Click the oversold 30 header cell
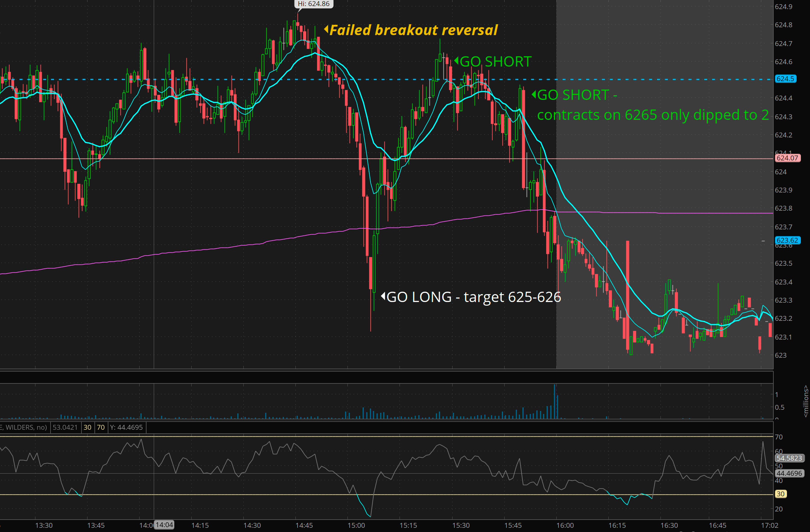This screenshot has width=810, height=532. click(x=87, y=427)
